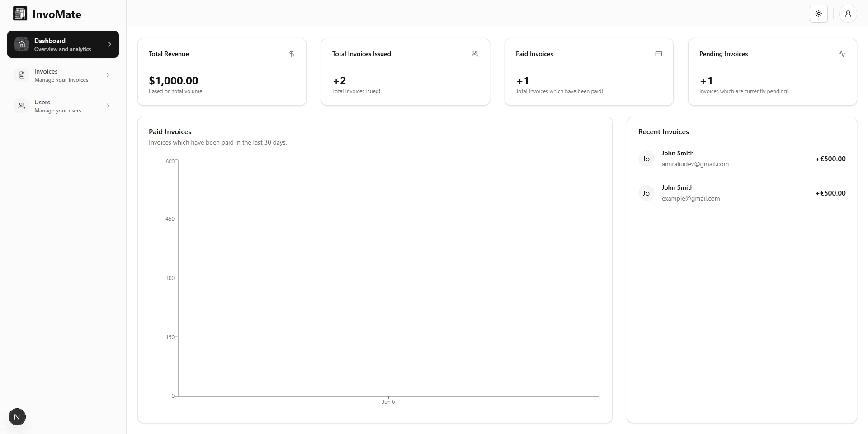868x434 pixels.
Task: Click the N avatar at the sidebar bottom
Action: point(17,417)
